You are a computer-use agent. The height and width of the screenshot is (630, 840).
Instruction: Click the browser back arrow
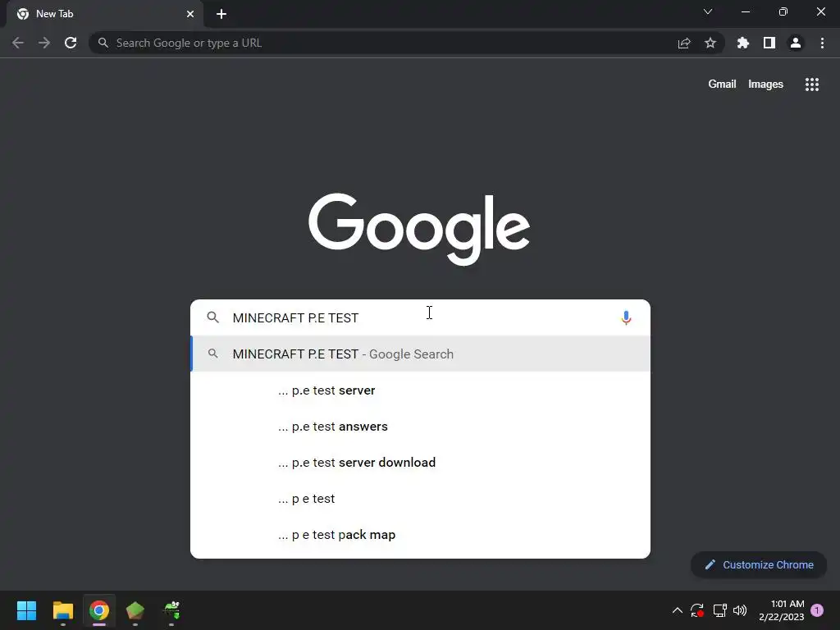coord(18,43)
